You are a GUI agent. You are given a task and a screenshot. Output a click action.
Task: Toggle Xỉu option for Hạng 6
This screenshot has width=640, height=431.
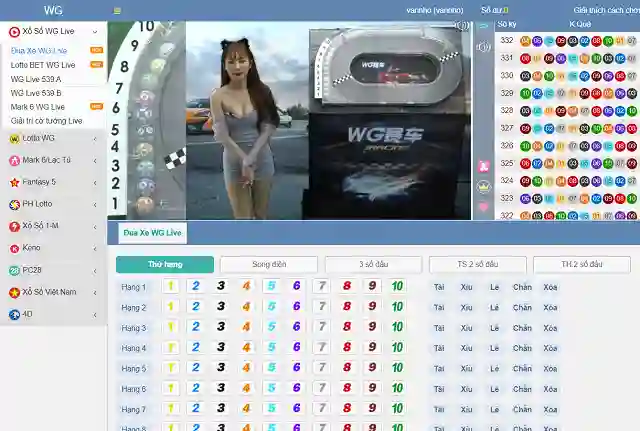click(x=467, y=389)
